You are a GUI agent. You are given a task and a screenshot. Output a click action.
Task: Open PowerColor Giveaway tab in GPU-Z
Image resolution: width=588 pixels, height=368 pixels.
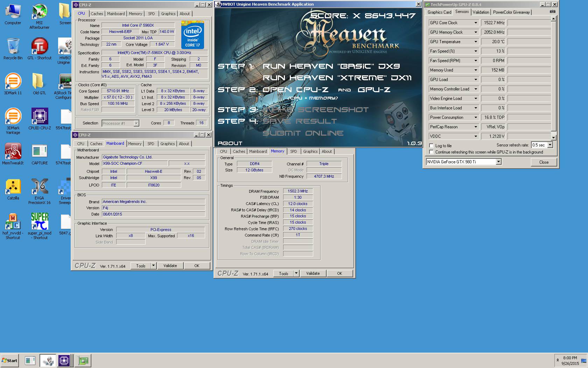point(511,12)
